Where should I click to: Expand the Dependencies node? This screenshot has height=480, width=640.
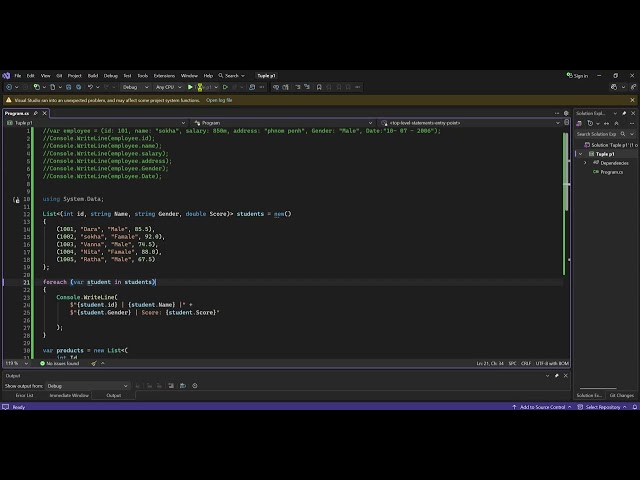coord(585,163)
